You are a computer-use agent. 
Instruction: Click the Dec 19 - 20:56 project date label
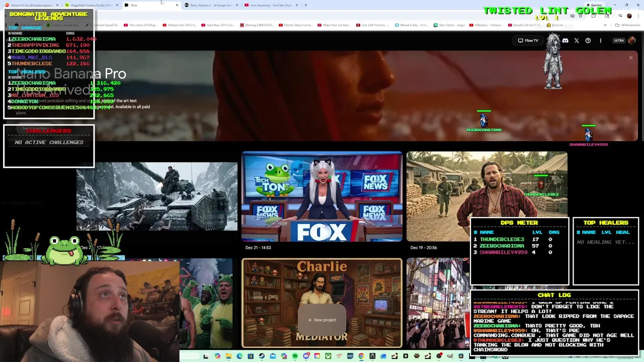(424, 247)
